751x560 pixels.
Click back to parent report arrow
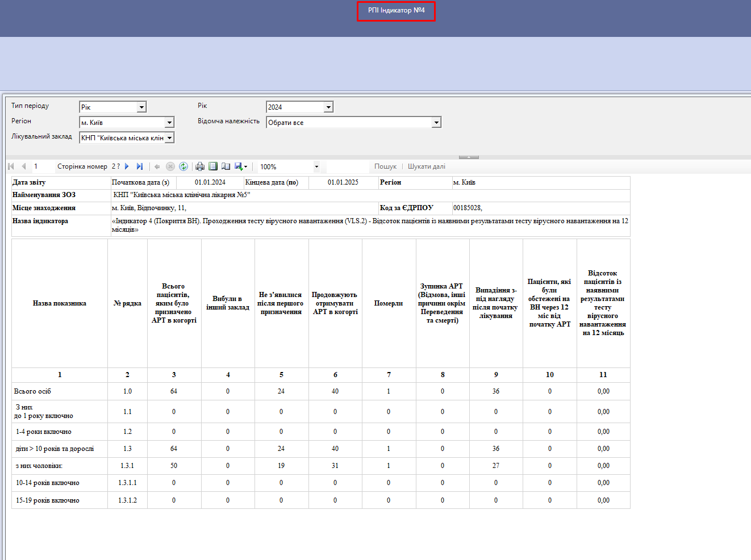point(157,166)
